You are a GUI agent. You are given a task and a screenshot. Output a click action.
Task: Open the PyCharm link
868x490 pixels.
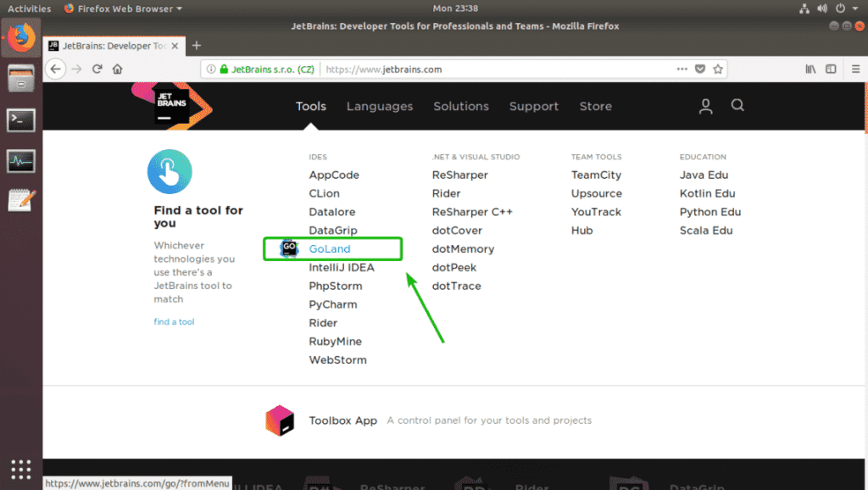[332, 304]
